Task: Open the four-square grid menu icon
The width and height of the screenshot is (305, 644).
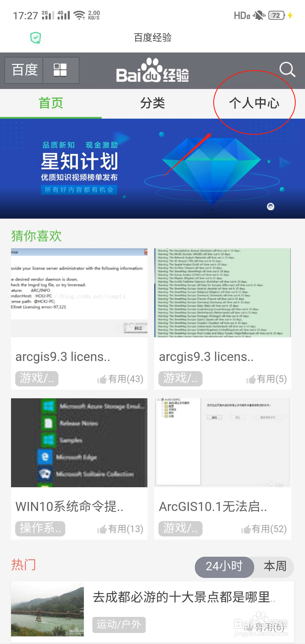Action: [x=60, y=70]
